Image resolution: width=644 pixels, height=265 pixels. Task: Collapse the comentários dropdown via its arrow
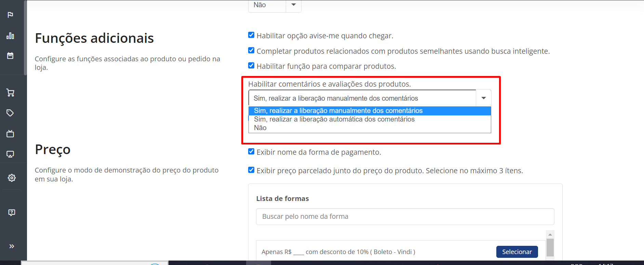[483, 98]
